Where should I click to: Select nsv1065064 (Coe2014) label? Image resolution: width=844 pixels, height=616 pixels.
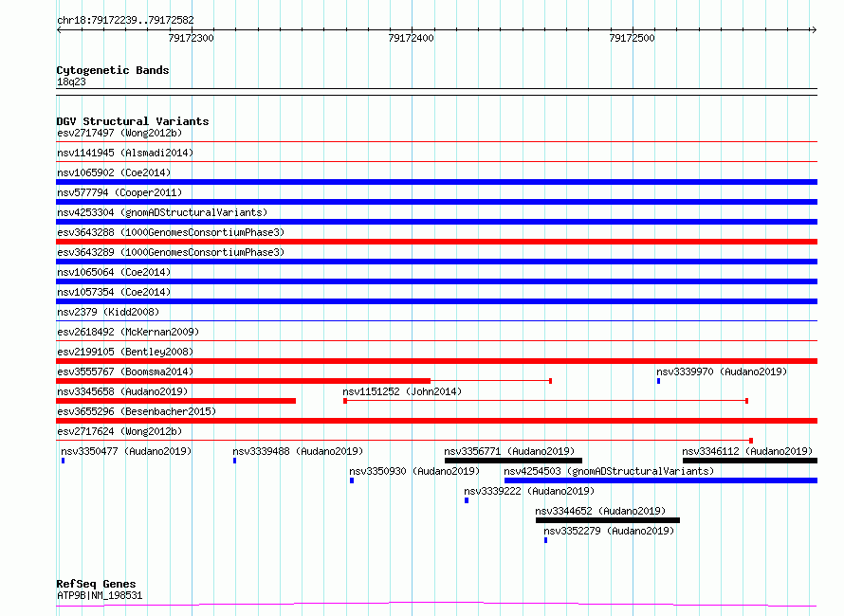tap(114, 272)
